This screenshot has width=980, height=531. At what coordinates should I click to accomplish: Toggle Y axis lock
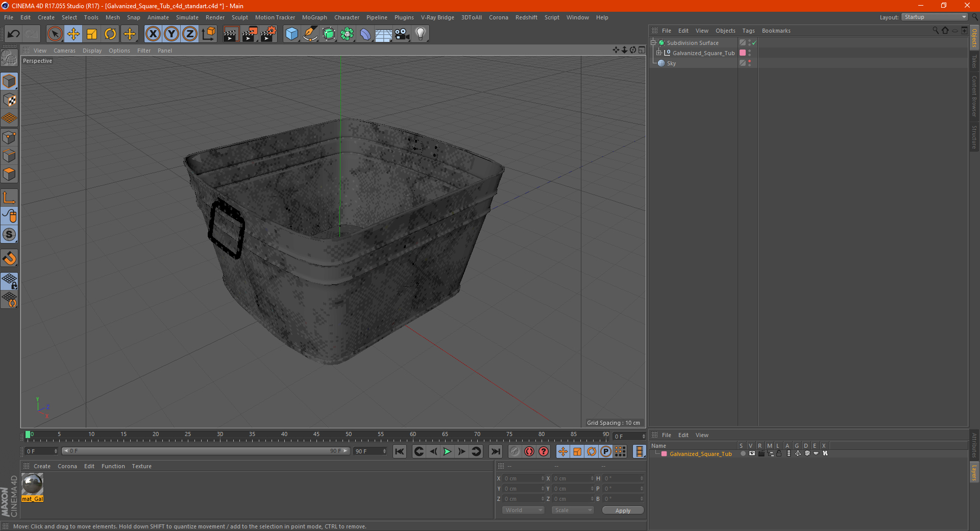pos(171,34)
